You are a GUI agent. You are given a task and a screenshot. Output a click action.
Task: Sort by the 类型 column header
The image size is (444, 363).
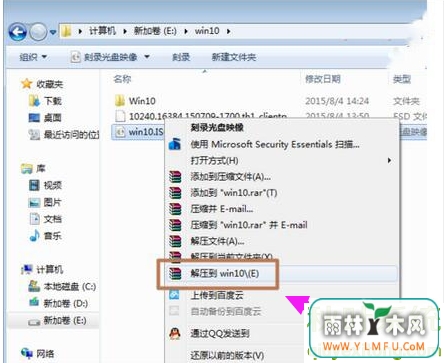[402, 79]
